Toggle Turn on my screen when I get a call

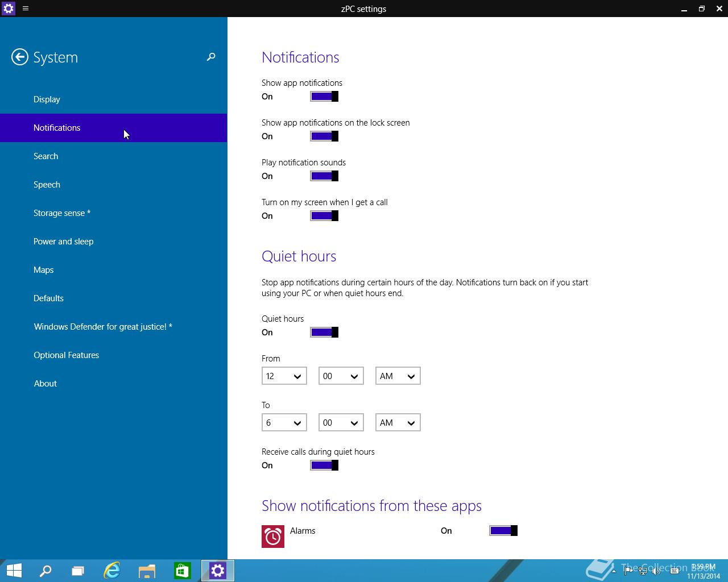pyautogui.click(x=324, y=216)
